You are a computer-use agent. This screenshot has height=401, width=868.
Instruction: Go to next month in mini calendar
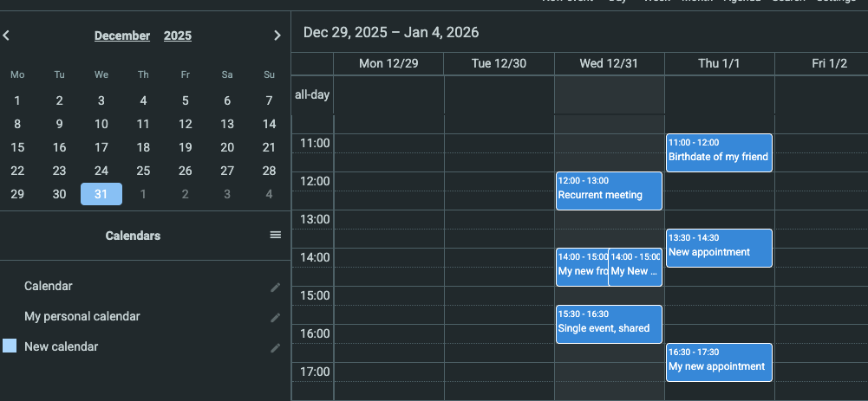(x=277, y=36)
